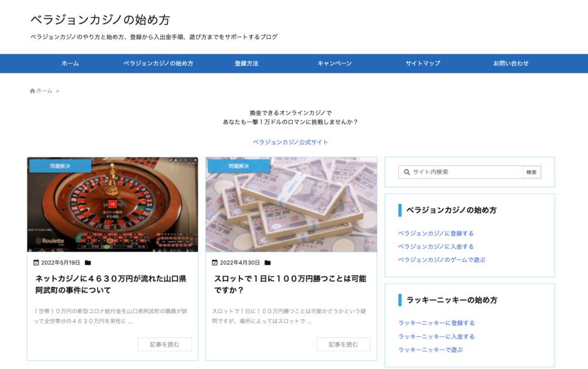Click 問題解決 tag on banknotes thumbnail
This screenshot has height=369, width=588.
coord(239,166)
